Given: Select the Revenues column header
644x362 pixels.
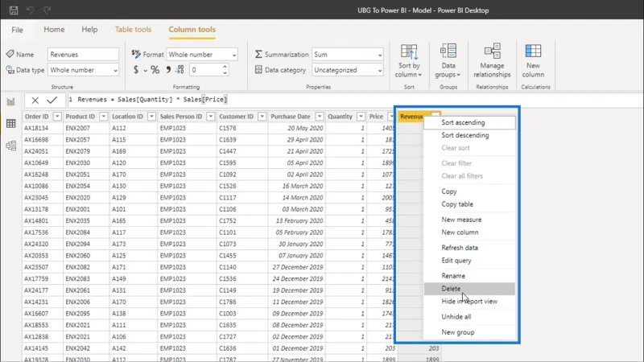Looking at the screenshot, I should pos(411,117).
